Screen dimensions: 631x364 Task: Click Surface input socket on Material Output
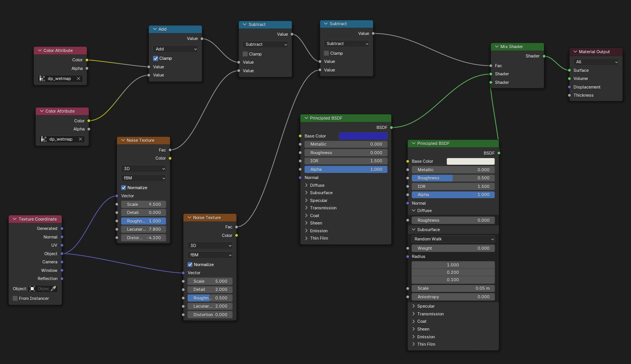tap(570, 70)
